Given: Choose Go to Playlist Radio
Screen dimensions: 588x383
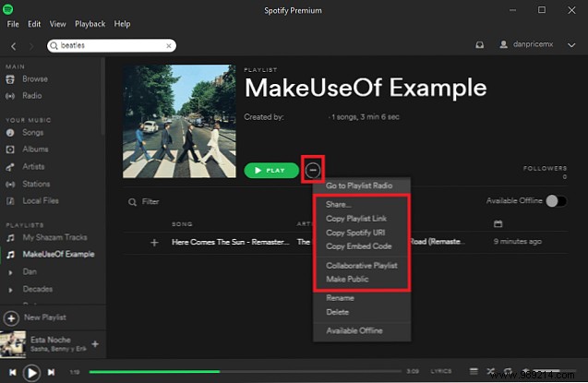Looking at the screenshot, I should 362,186.
